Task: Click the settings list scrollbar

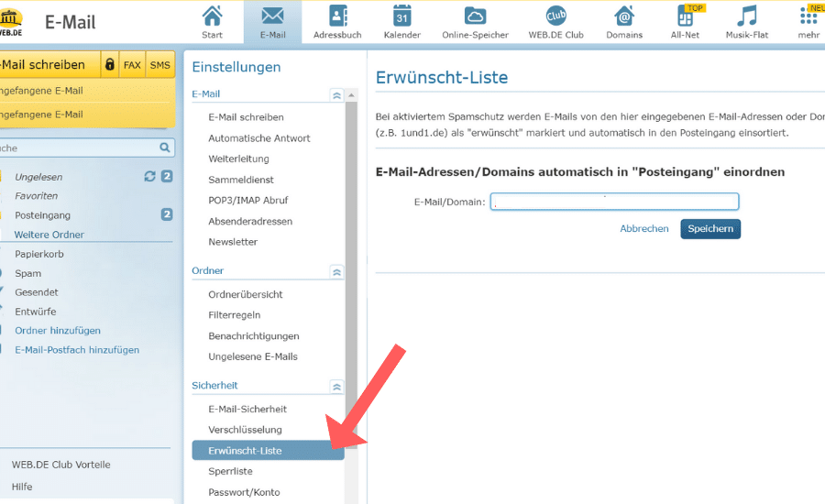Action: [351, 275]
